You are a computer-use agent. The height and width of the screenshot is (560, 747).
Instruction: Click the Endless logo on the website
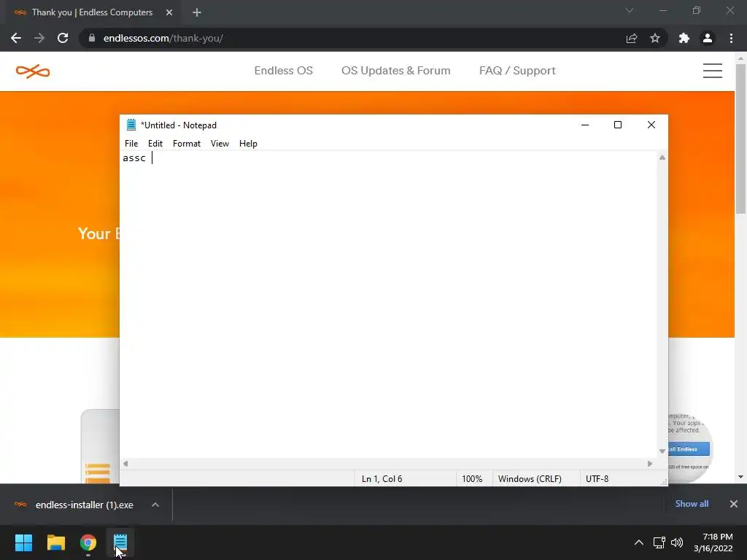click(x=33, y=71)
